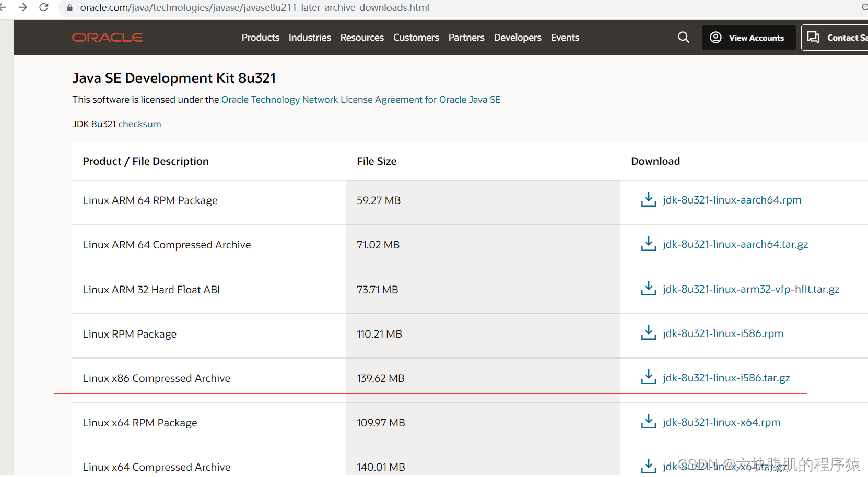The height and width of the screenshot is (477, 868).
Task: Click the 71.02 MB file size
Action: pos(378,245)
